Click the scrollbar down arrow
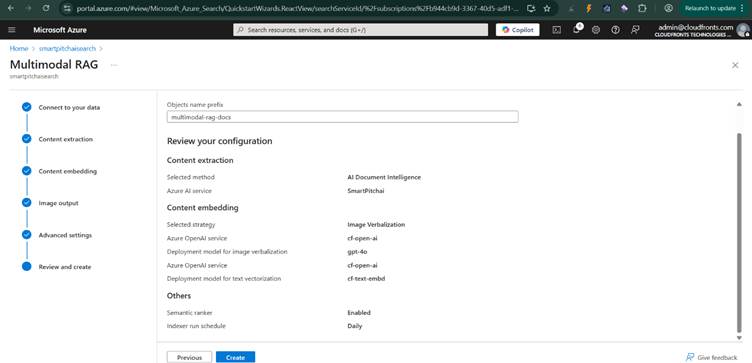This screenshot has width=752, height=363. coord(739,338)
